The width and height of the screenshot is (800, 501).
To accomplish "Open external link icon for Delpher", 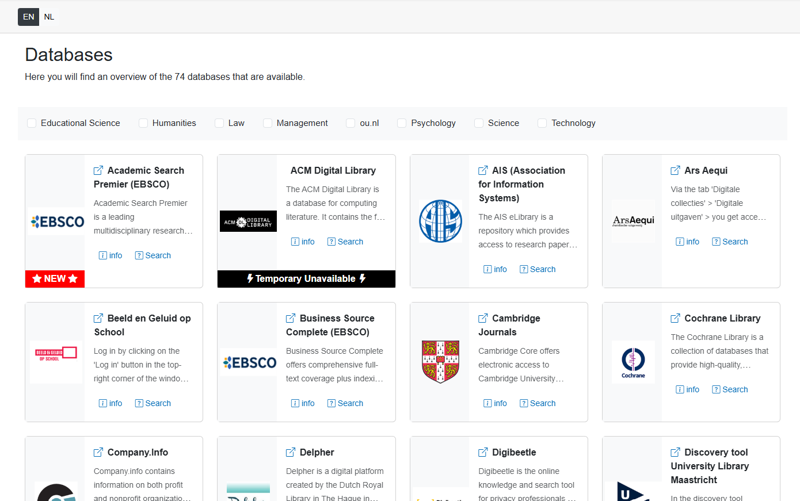I will tap(291, 453).
